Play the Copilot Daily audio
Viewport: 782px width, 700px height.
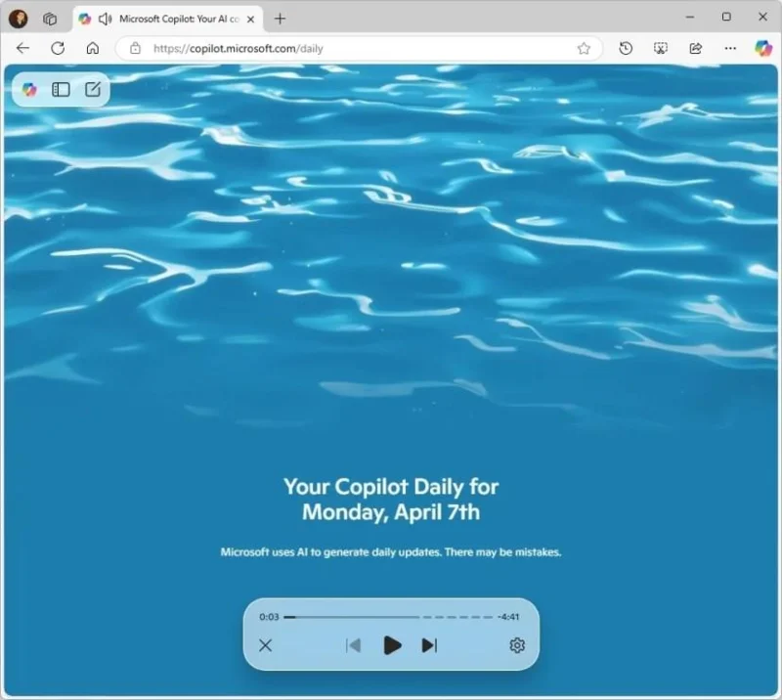[392, 645]
